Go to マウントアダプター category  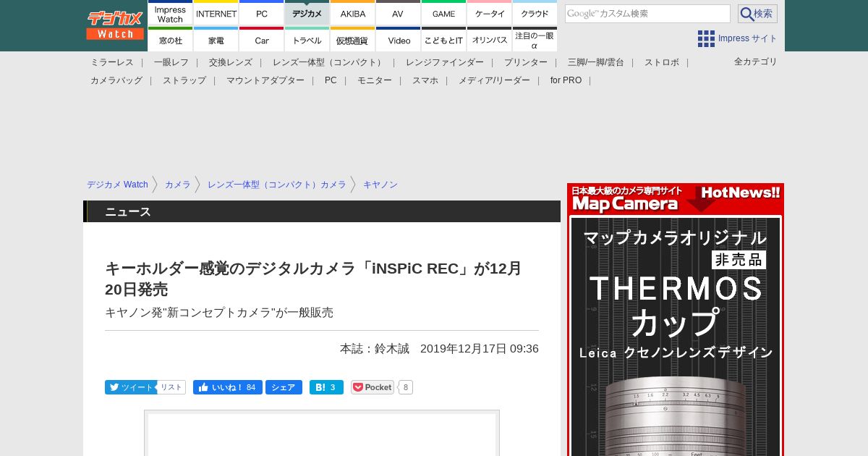pos(265,80)
